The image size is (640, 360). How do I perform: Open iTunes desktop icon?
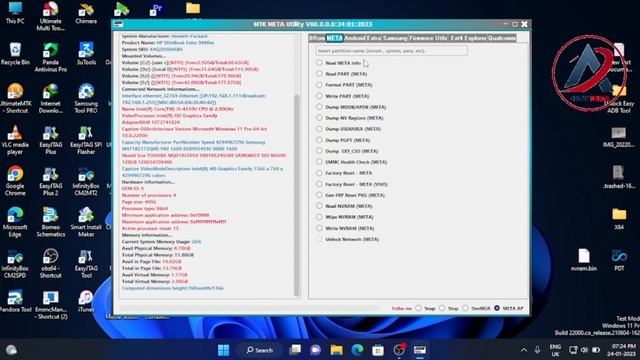(x=86, y=301)
